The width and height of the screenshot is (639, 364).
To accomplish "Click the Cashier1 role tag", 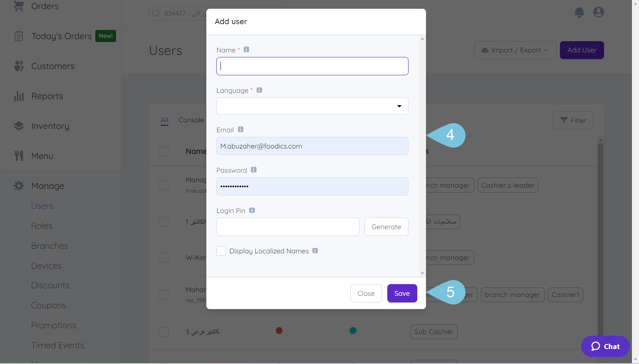I will pos(565,295).
